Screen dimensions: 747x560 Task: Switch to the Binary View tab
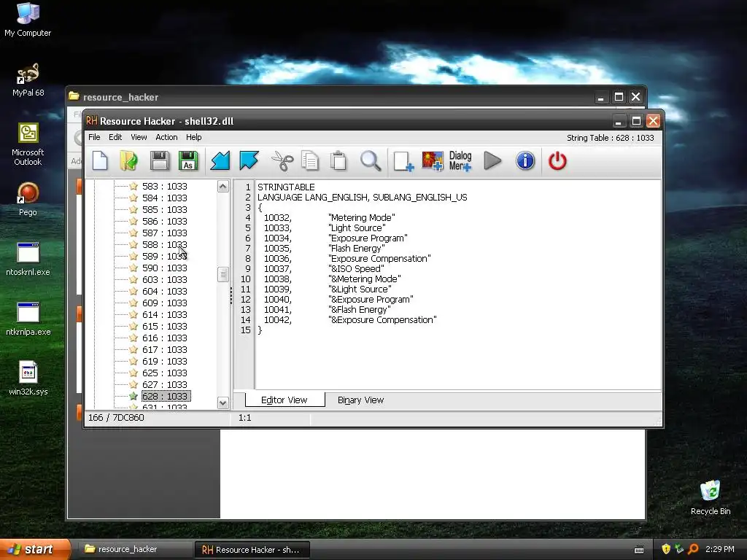[x=360, y=400]
